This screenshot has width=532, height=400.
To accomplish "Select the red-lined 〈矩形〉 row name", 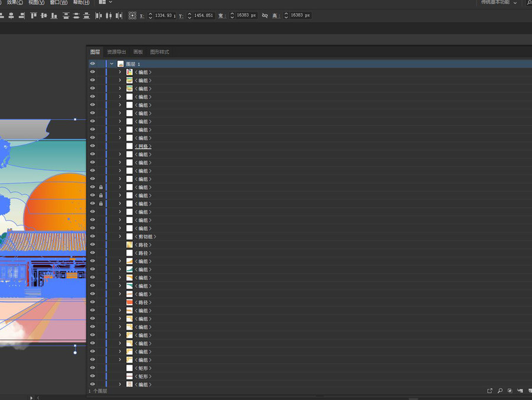I will tap(143, 376).
